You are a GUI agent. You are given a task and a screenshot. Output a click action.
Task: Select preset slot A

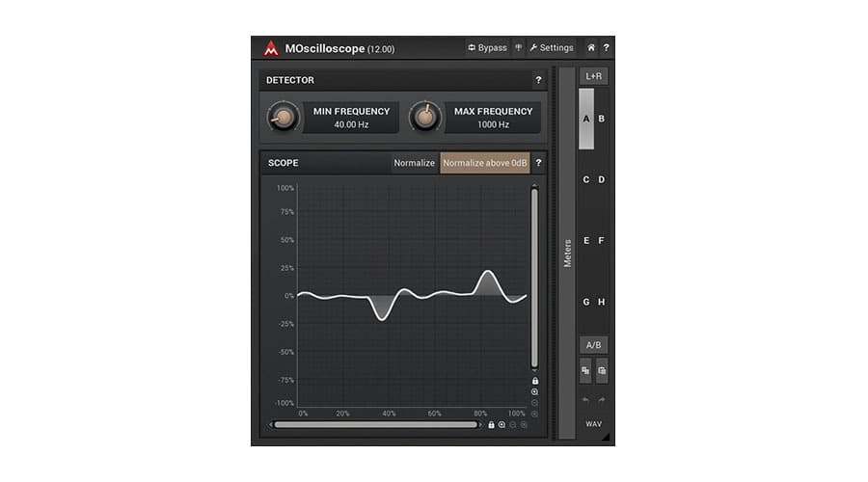pyautogui.click(x=586, y=119)
